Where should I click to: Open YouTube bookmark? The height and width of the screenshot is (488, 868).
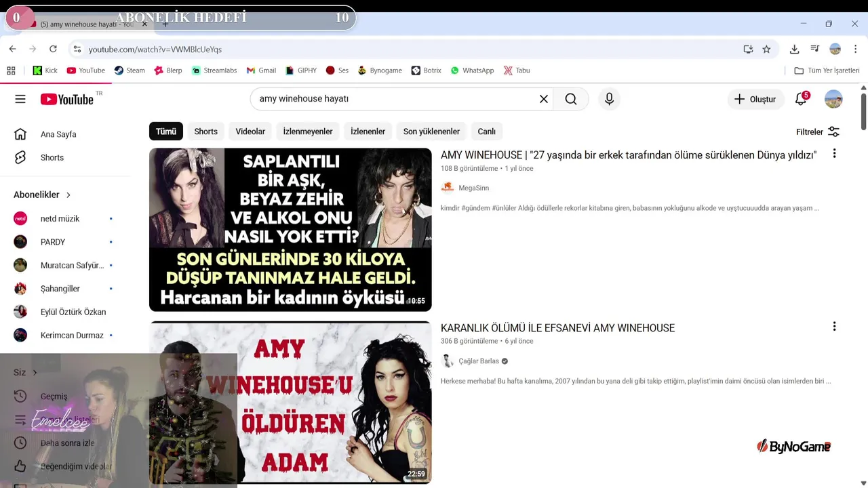point(86,70)
